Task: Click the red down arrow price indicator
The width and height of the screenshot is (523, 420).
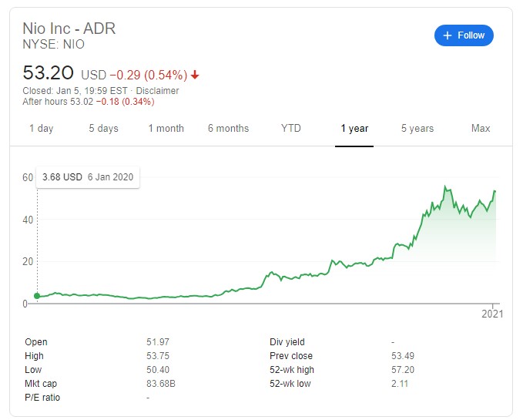Action: (x=195, y=75)
